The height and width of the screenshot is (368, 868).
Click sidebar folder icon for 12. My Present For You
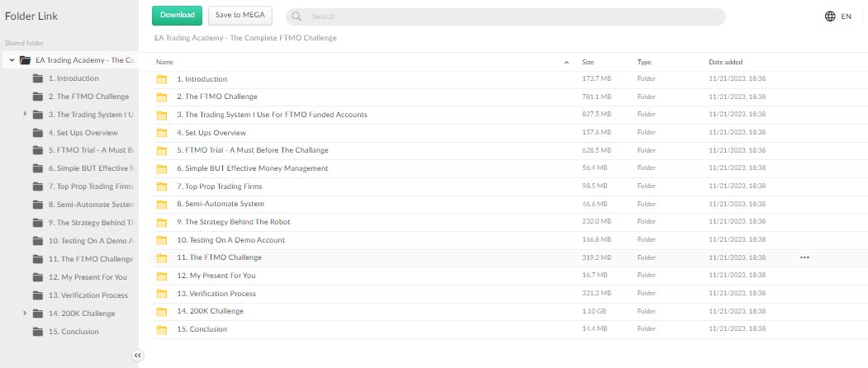[38, 276]
